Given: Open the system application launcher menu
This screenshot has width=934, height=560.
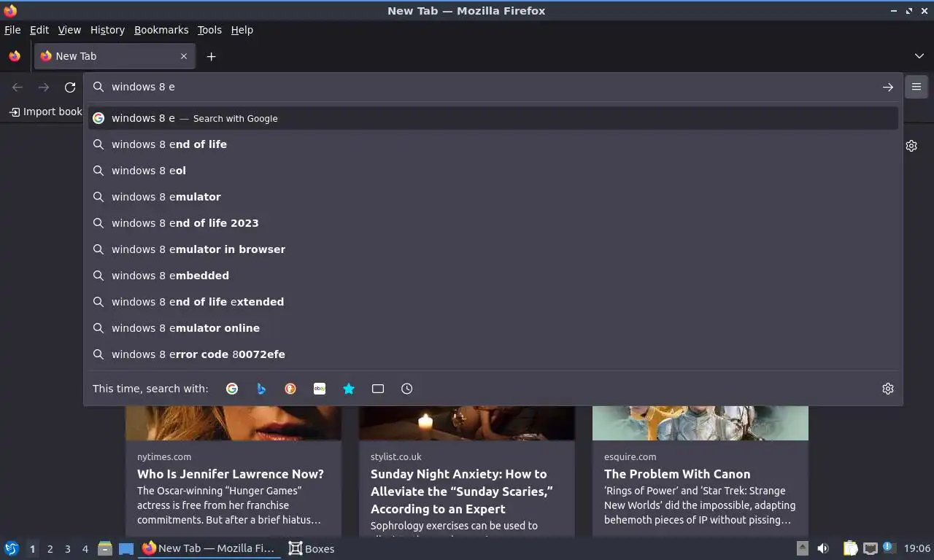Looking at the screenshot, I should 12,548.
